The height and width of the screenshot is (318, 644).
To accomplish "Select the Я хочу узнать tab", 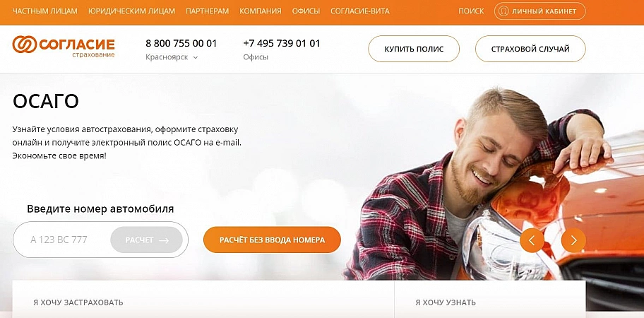I will tap(445, 302).
